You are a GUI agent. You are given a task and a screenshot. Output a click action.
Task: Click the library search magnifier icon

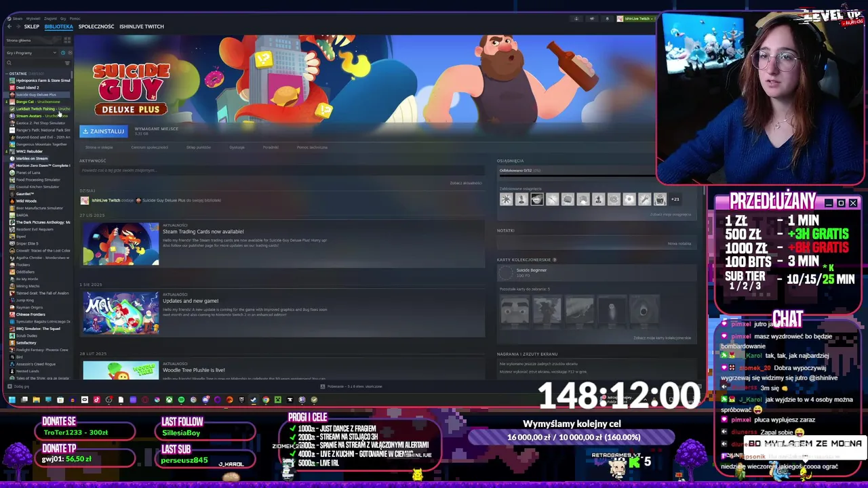pos(9,63)
